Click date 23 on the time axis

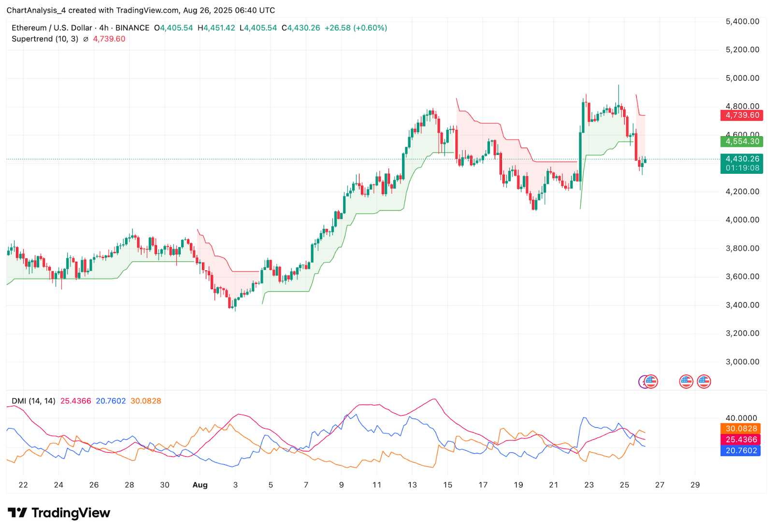pyautogui.click(x=589, y=485)
